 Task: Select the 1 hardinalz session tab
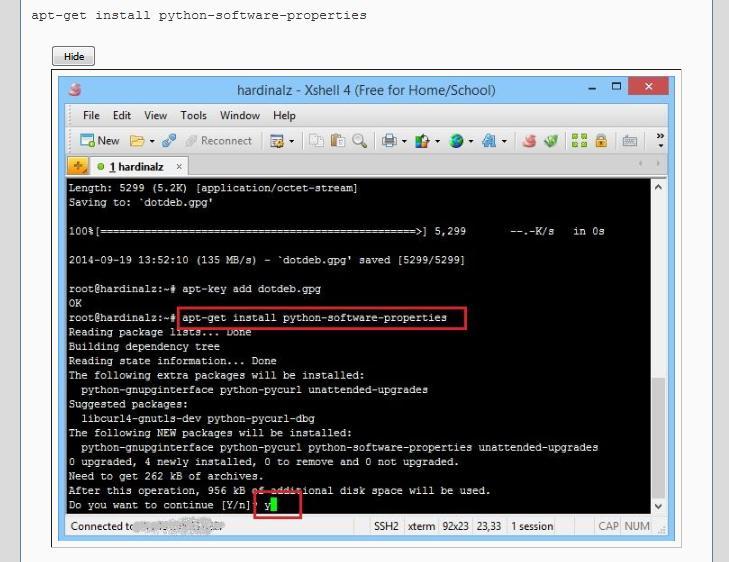click(x=136, y=166)
